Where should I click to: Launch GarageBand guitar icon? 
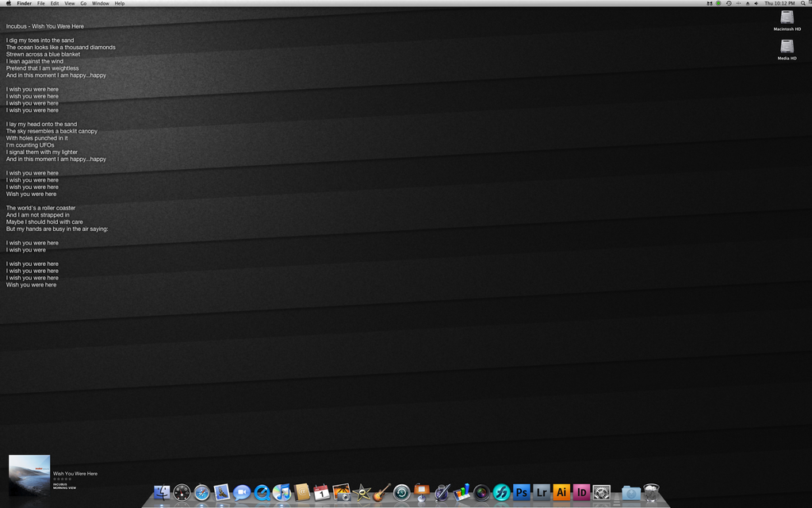click(x=381, y=492)
